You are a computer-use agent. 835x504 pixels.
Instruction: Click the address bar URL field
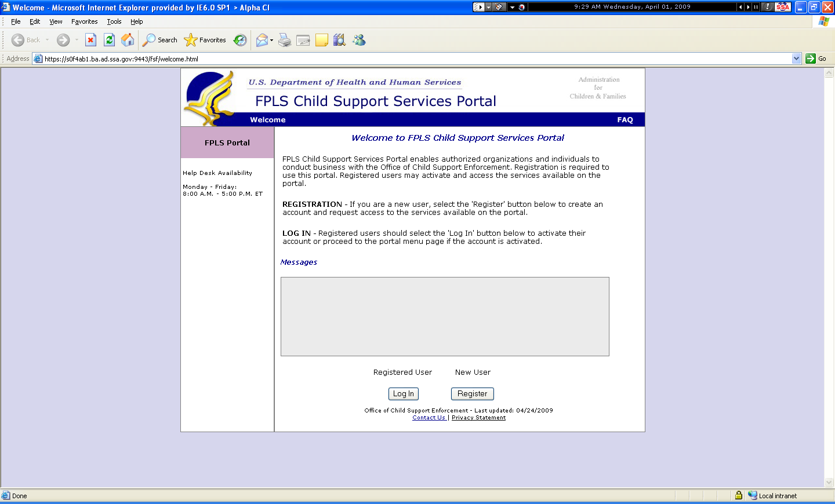(406, 59)
